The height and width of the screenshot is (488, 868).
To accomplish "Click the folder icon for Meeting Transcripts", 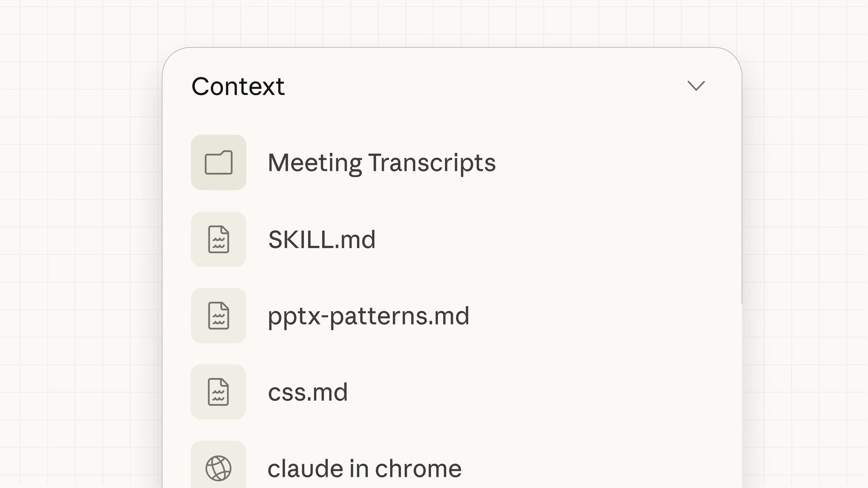I will tap(218, 162).
